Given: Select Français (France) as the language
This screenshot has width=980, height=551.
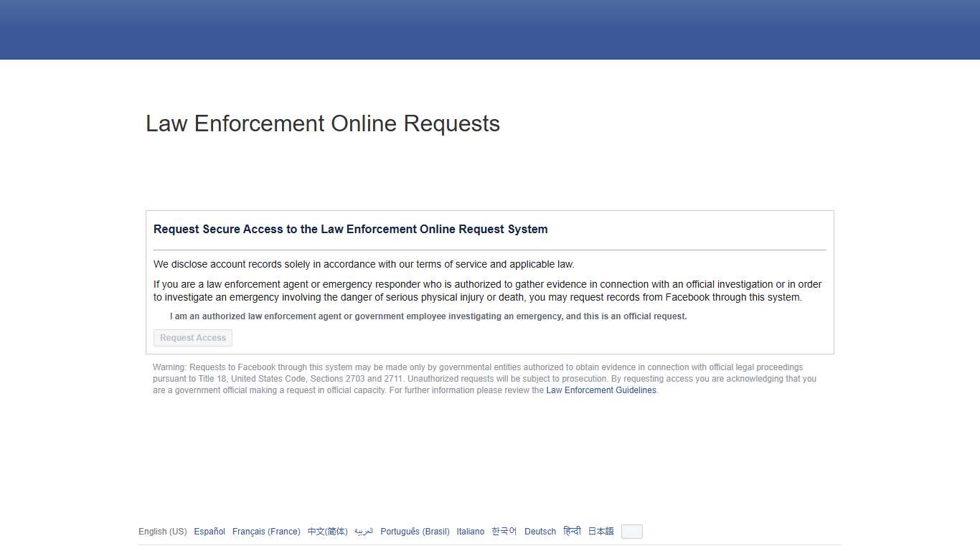Looking at the screenshot, I should coord(266,531).
